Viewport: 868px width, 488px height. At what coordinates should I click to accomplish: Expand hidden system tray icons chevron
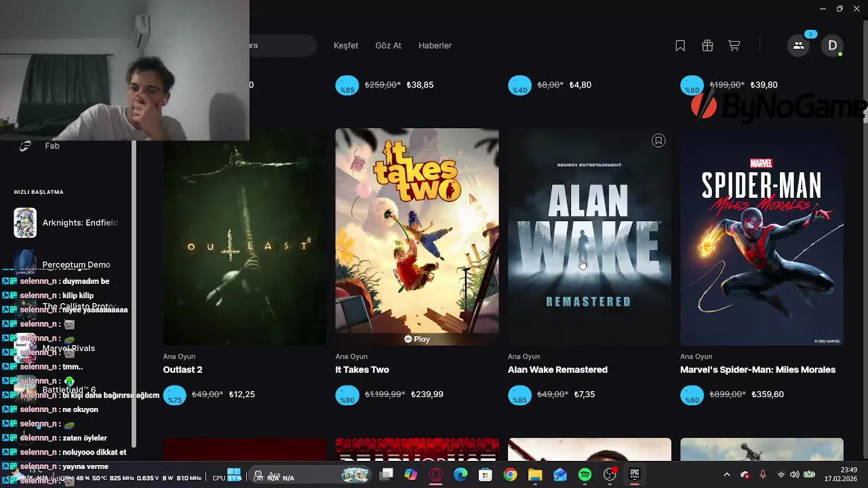(x=727, y=475)
